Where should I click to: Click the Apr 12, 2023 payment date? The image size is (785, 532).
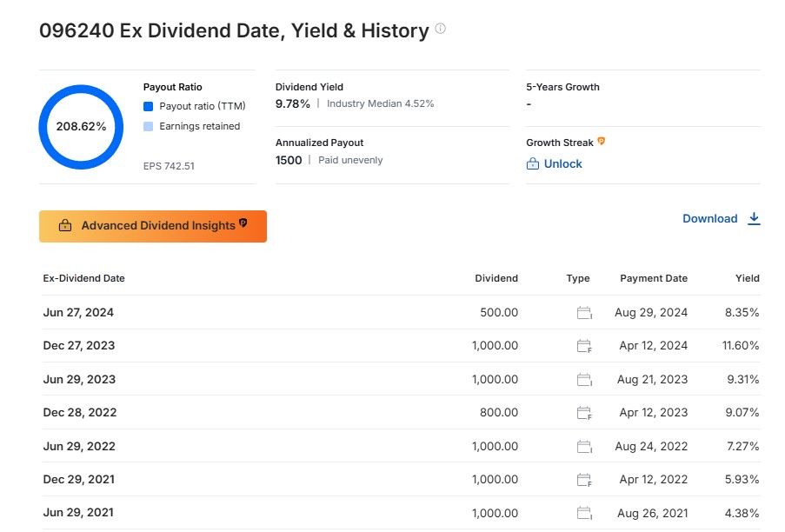654,412
